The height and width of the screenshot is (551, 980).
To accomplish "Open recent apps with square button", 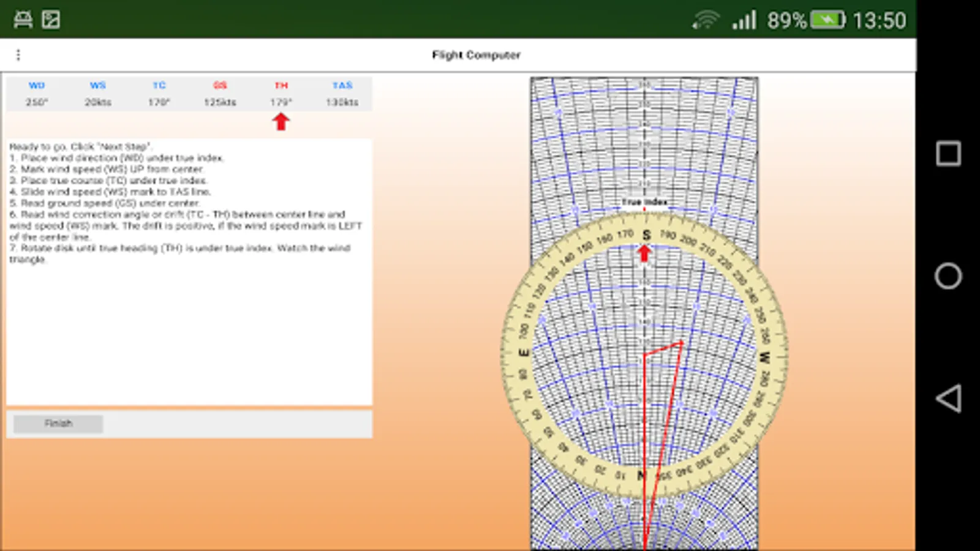I will coord(948,154).
